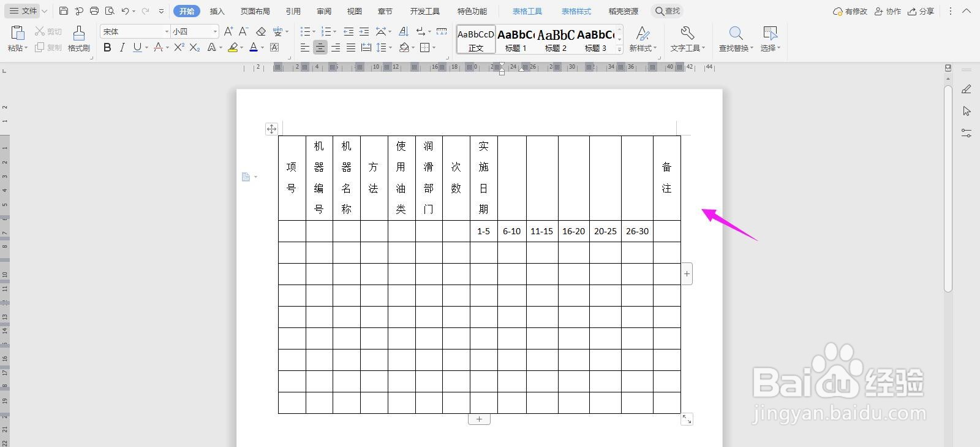Justify text alignment
The height and width of the screenshot is (447, 980).
(x=350, y=47)
